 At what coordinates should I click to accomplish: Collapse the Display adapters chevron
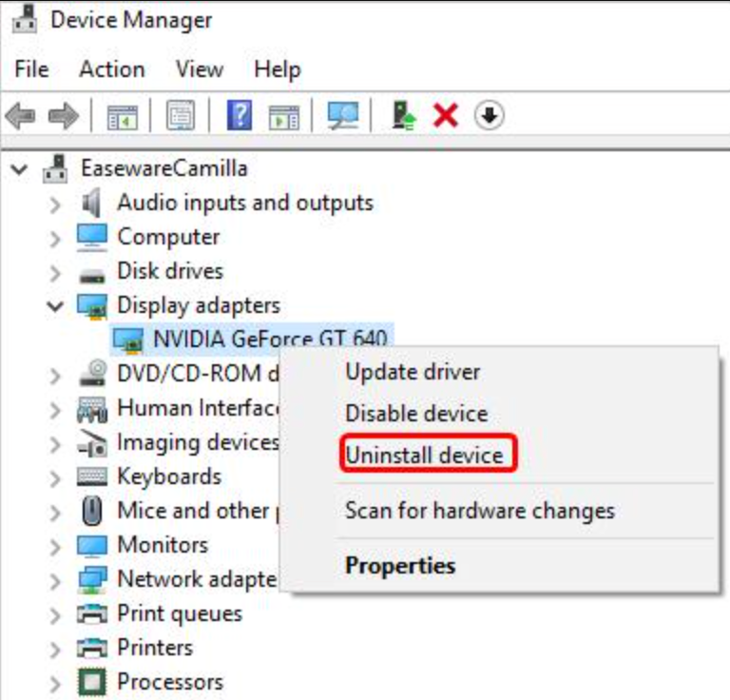pyautogui.click(x=55, y=306)
